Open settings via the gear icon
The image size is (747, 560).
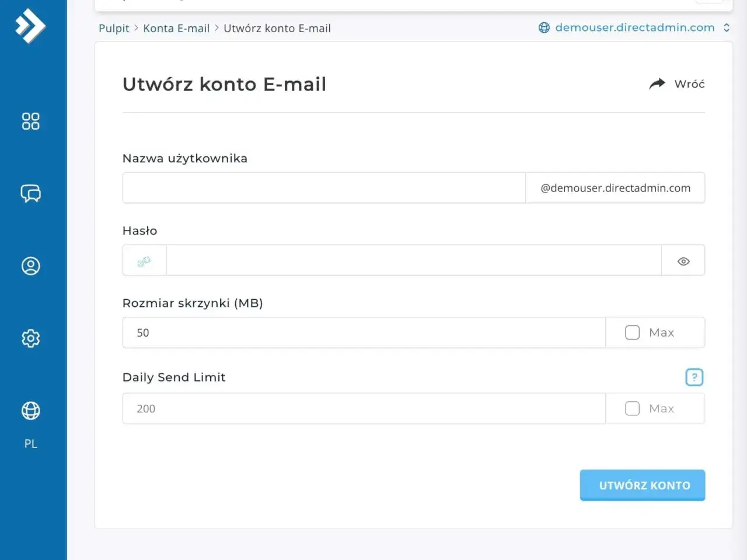click(30, 338)
